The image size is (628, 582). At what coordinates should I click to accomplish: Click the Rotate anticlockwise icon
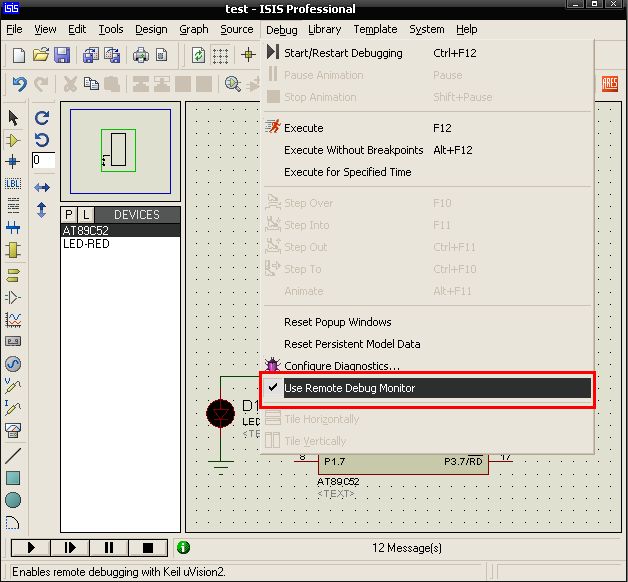click(x=42, y=140)
